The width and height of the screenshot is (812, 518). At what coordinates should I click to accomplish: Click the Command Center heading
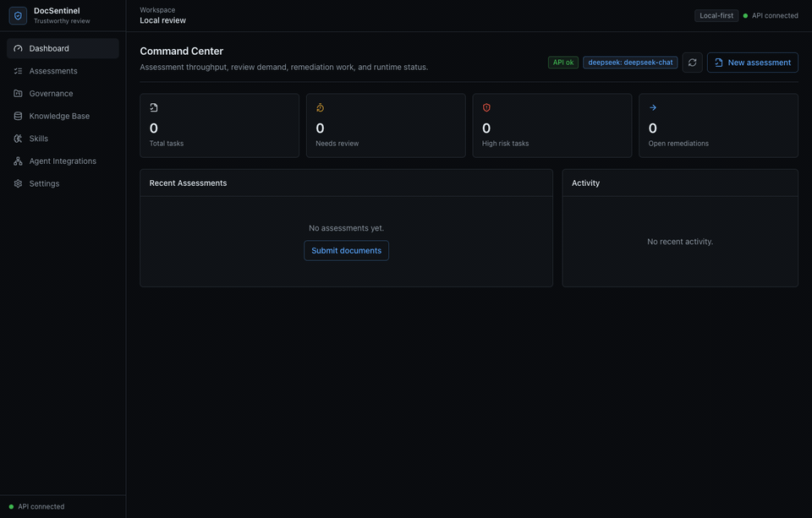click(x=181, y=52)
